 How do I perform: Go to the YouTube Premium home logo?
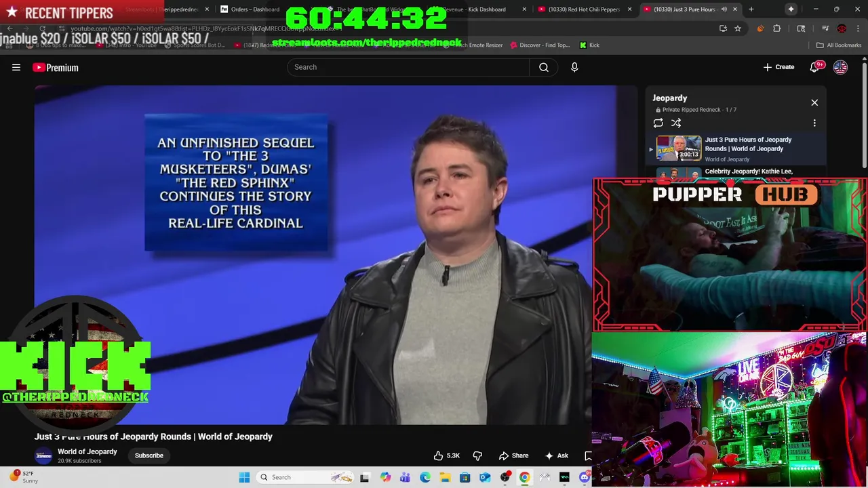pos(56,67)
